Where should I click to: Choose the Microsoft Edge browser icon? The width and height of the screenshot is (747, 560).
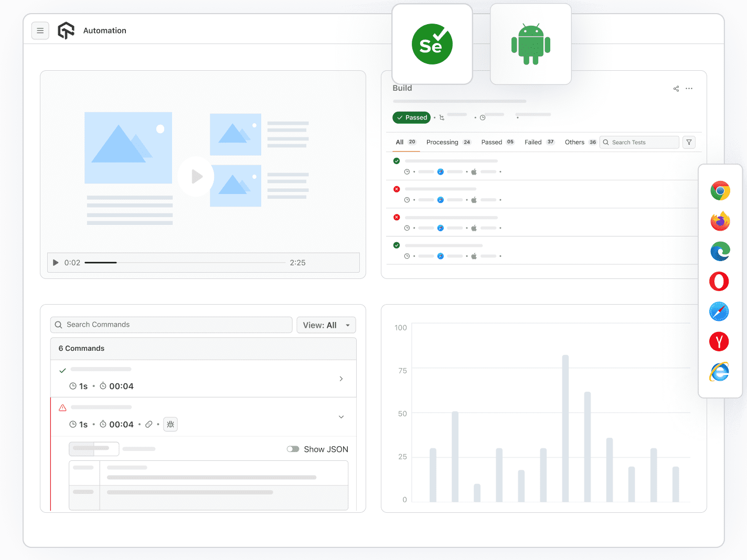point(720,252)
